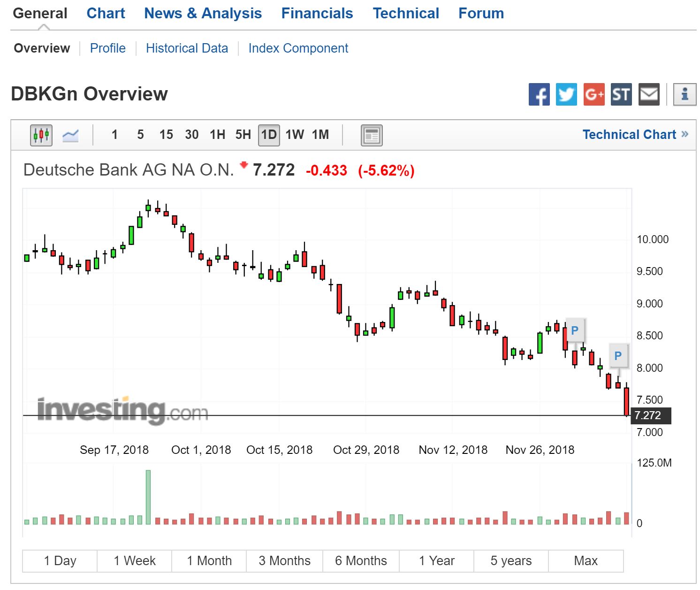Open the News & Analysis tab
This screenshot has height=590, width=700.
203,14
